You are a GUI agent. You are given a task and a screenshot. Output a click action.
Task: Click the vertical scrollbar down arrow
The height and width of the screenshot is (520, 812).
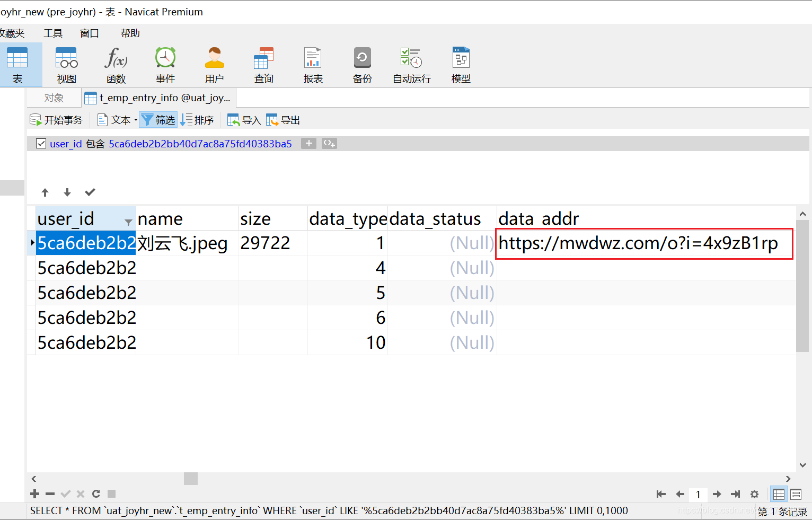pyautogui.click(x=802, y=465)
